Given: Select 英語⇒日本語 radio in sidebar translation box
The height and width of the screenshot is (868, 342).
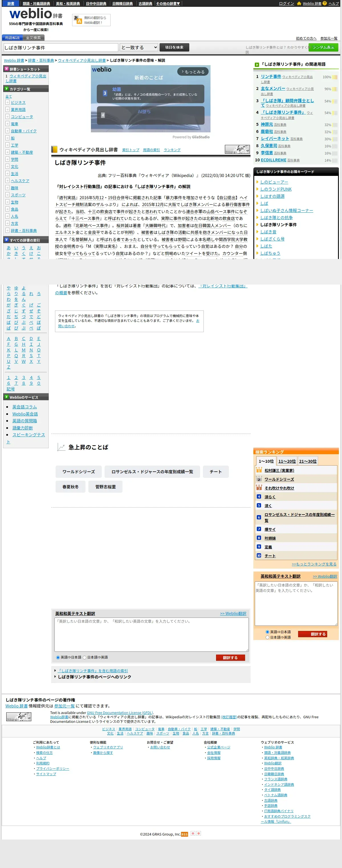Looking at the screenshot, I should (267, 632).
